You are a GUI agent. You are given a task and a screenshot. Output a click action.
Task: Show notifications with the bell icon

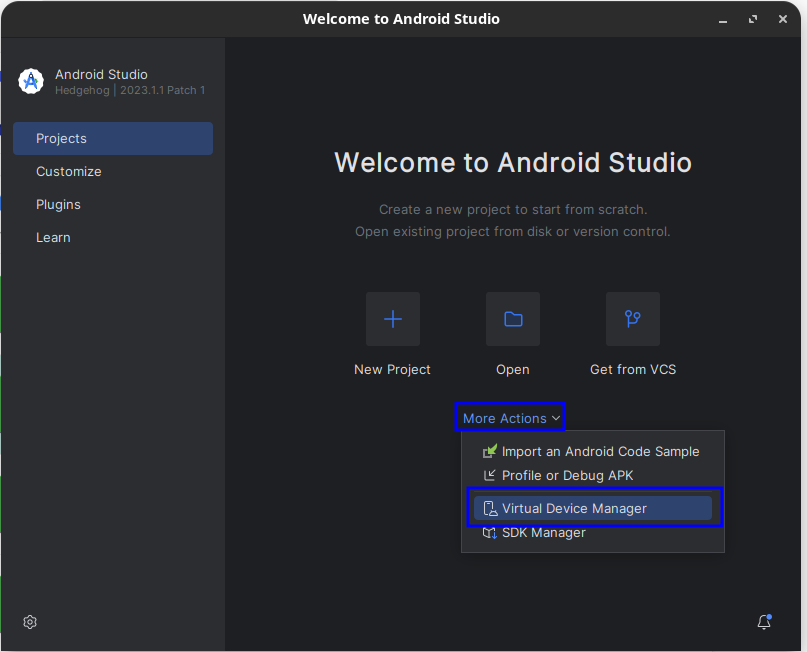click(x=764, y=622)
